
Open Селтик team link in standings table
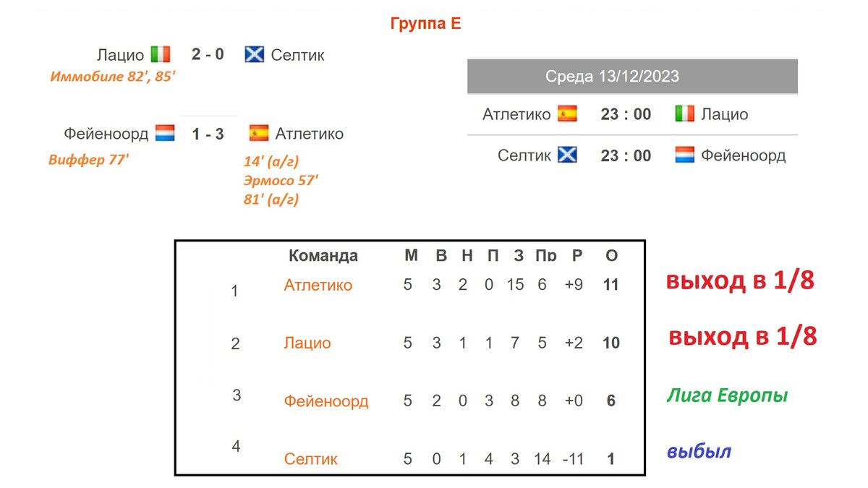311,458
